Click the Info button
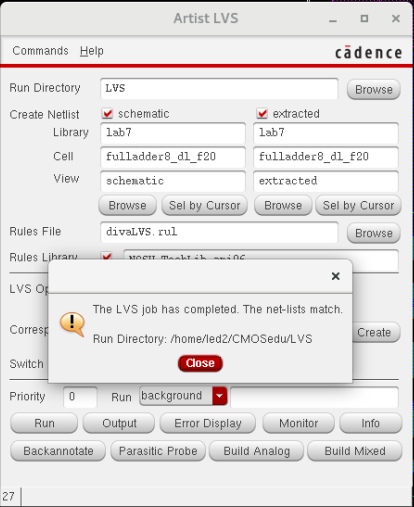The image size is (414, 507). pos(371,423)
